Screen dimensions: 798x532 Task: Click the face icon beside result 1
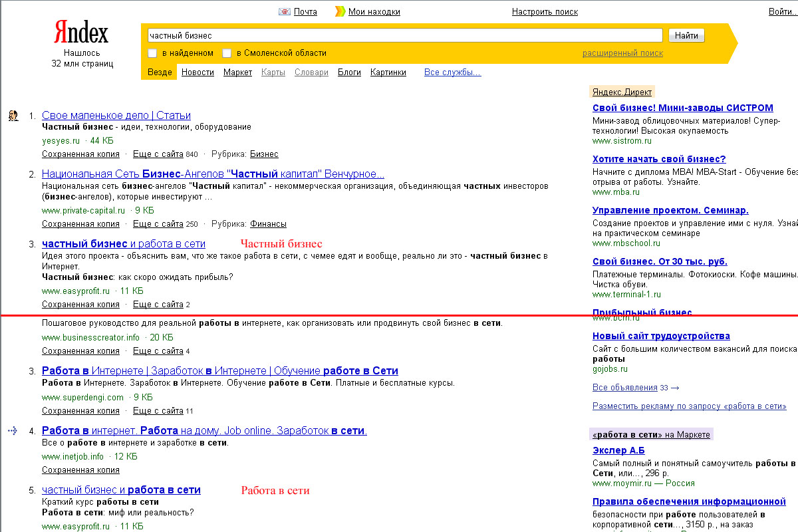[x=13, y=116]
